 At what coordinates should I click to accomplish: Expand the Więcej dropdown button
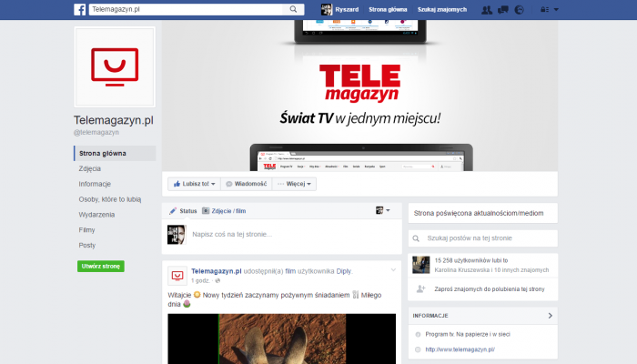click(x=296, y=183)
